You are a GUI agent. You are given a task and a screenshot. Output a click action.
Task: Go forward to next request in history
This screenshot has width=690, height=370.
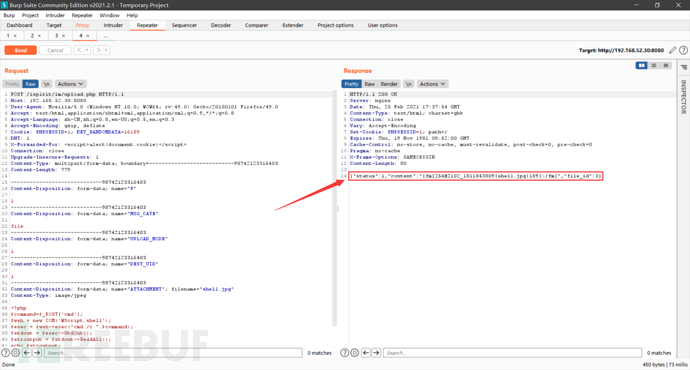[99, 50]
